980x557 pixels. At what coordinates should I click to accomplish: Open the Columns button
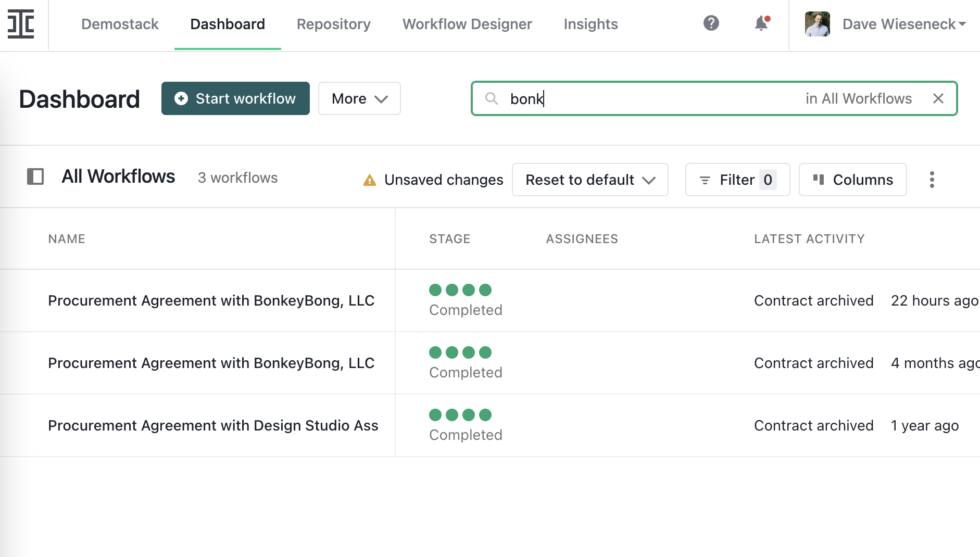point(853,180)
